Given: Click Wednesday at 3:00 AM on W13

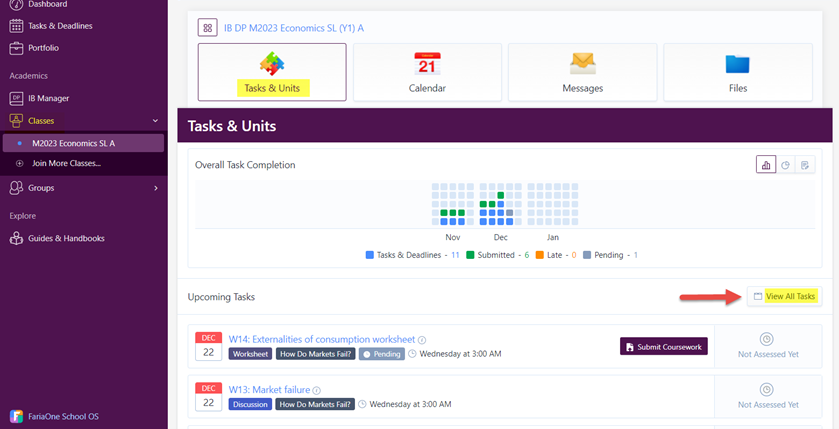Looking at the screenshot, I should pos(410,404).
